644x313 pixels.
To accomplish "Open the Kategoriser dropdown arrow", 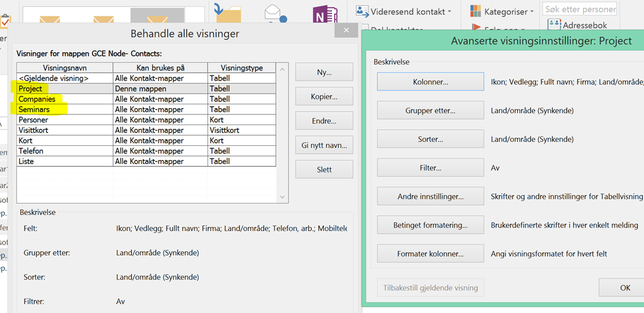I will (532, 12).
